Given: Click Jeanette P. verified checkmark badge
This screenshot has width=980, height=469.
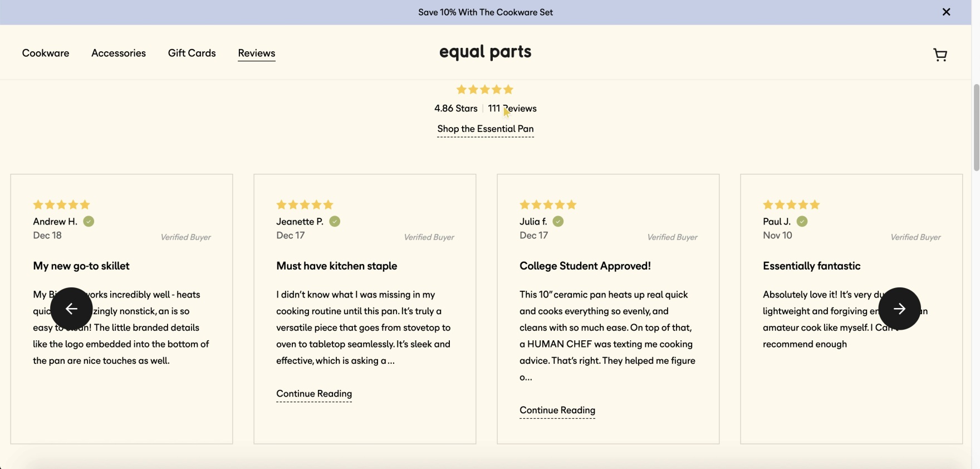Looking at the screenshot, I should (x=335, y=222).
